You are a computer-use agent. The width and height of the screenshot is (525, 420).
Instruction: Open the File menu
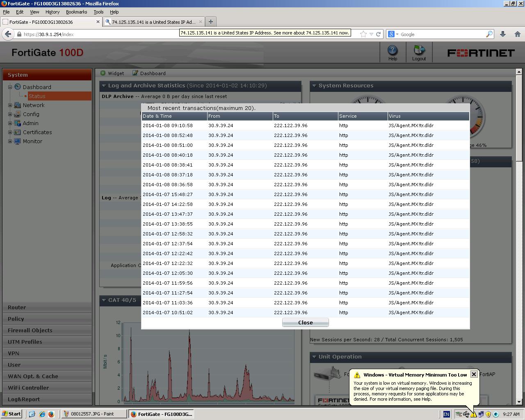[x=6, y=12]
